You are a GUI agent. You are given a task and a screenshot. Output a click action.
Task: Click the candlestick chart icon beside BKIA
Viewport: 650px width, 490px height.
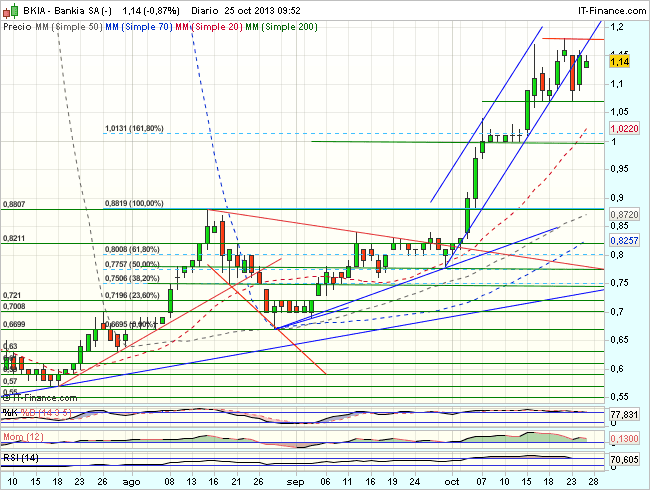click(11, 10)
